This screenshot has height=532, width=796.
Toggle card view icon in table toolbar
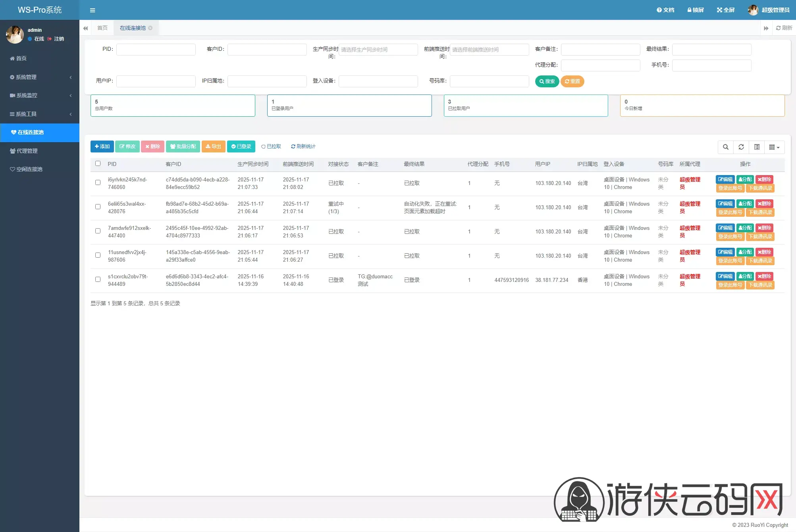pyautogui.click(x=757, y=147)
